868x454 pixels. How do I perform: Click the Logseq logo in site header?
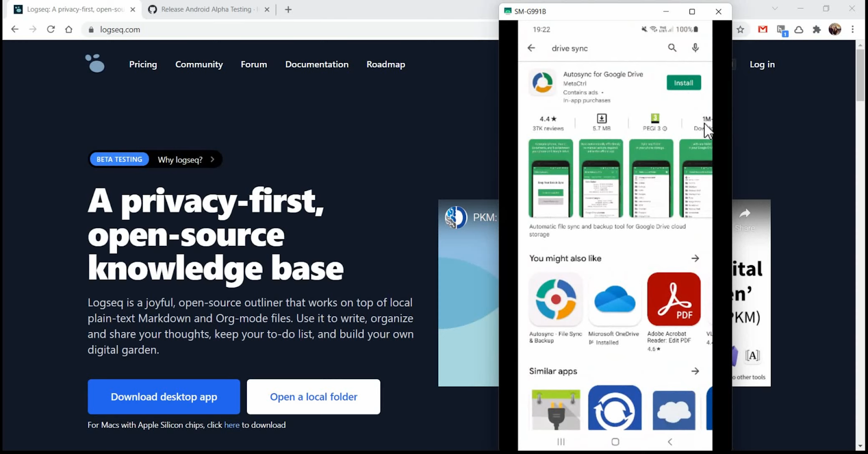(x=95, y=63)
